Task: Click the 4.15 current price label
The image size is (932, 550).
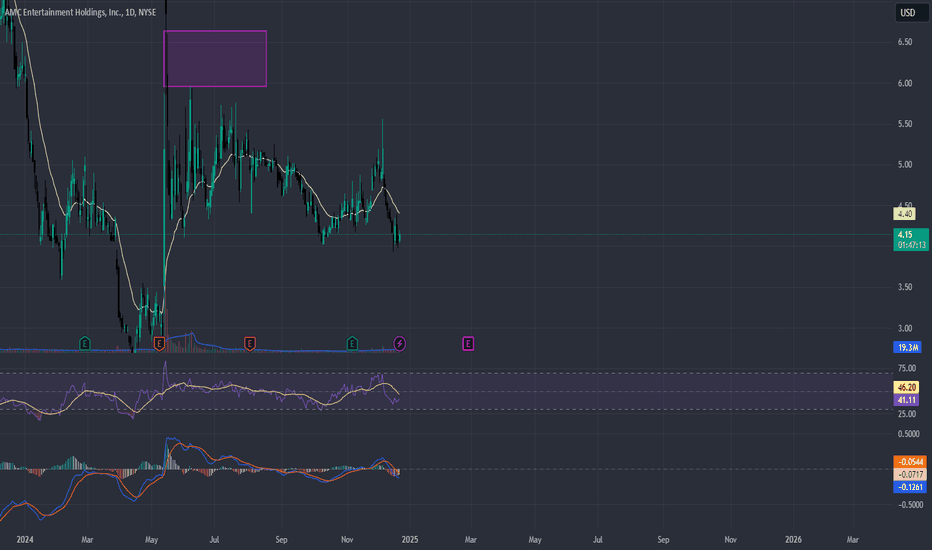Action: [x=911, y=239]
